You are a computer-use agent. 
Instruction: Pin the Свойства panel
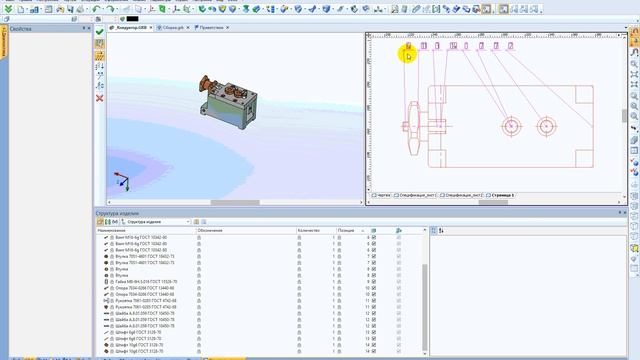coord(84,29)
